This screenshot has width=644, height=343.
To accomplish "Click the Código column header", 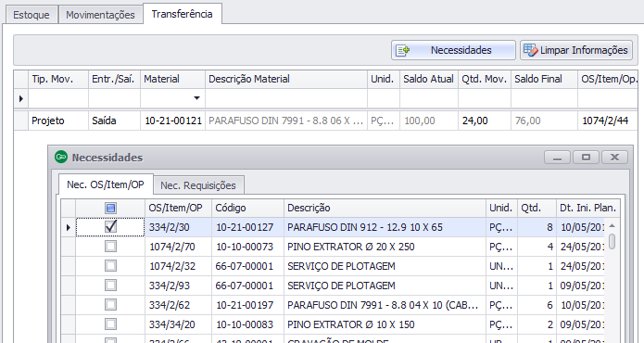I will click(247, 208).
